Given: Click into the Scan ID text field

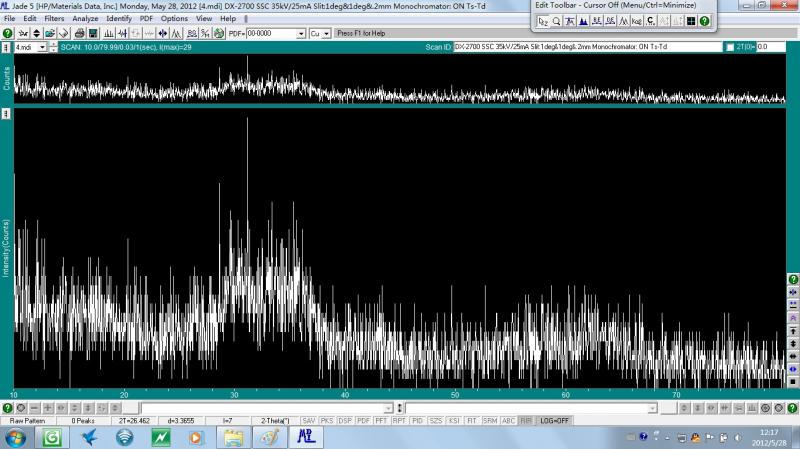Looking at the screenshot, I should click(585, 47).
